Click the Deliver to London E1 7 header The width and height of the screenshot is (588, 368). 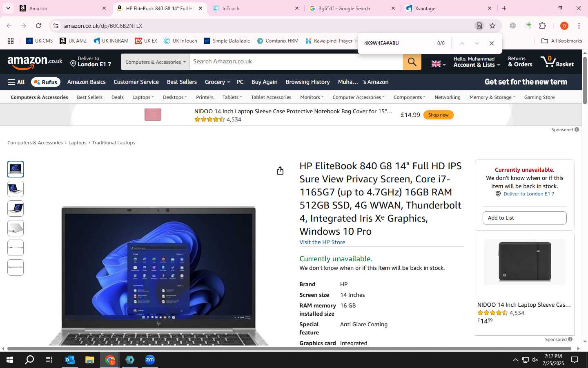click(91, 62)
